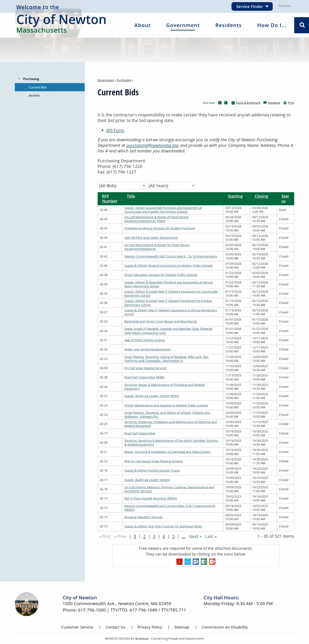Open Customer Service footer link
This screenshot has width=309, height=644.
[x=77, y=627]
